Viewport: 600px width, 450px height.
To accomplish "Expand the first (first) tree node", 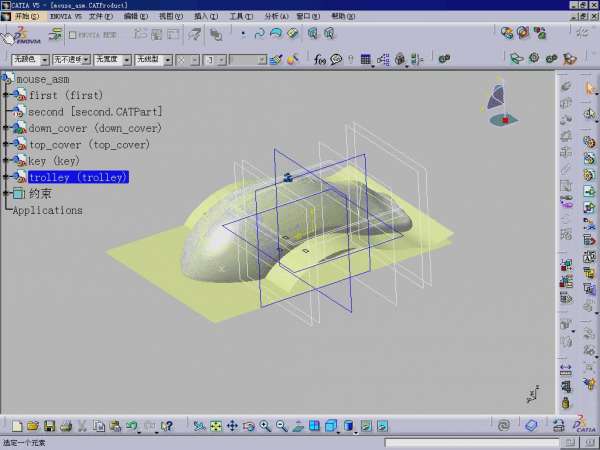I will (x=6, y=94).
